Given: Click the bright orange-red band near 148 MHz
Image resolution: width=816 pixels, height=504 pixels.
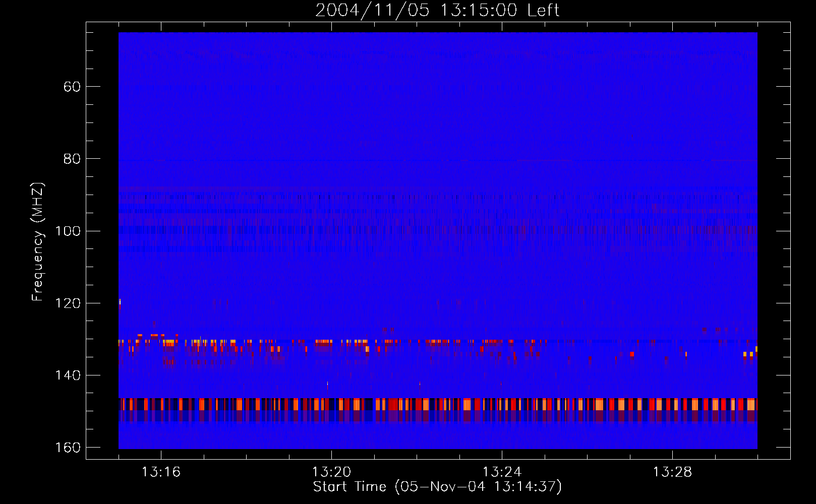Looking at the screenshot, I should pyautogui.click(x=438, y=404).
